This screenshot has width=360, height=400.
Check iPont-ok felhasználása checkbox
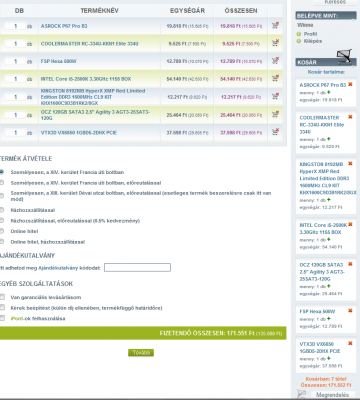[2, 318]
